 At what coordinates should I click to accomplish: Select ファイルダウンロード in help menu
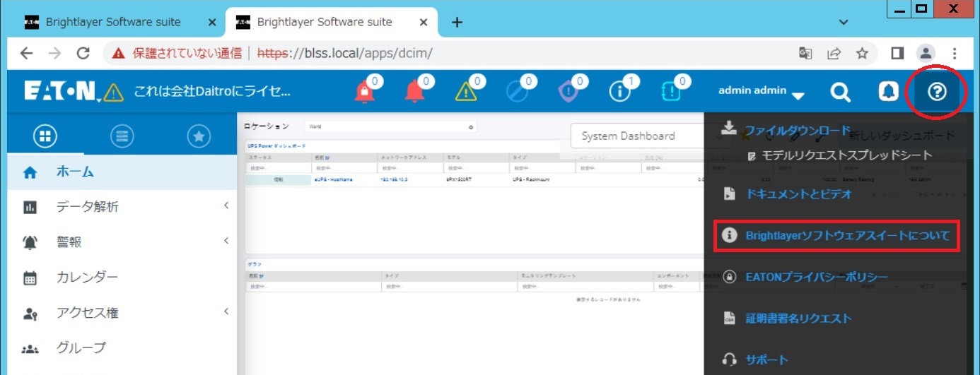798,130
